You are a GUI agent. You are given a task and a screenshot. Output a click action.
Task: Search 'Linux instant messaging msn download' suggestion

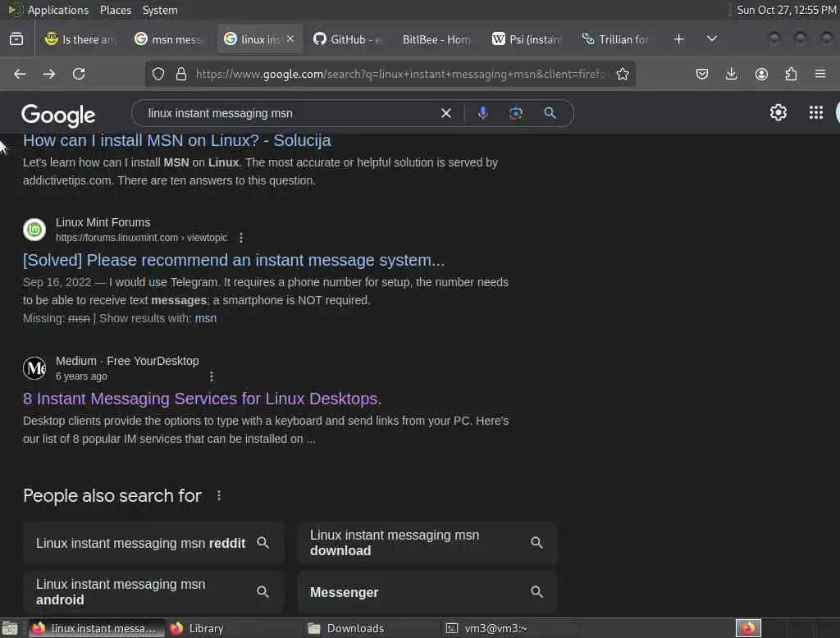click(427, 543)
